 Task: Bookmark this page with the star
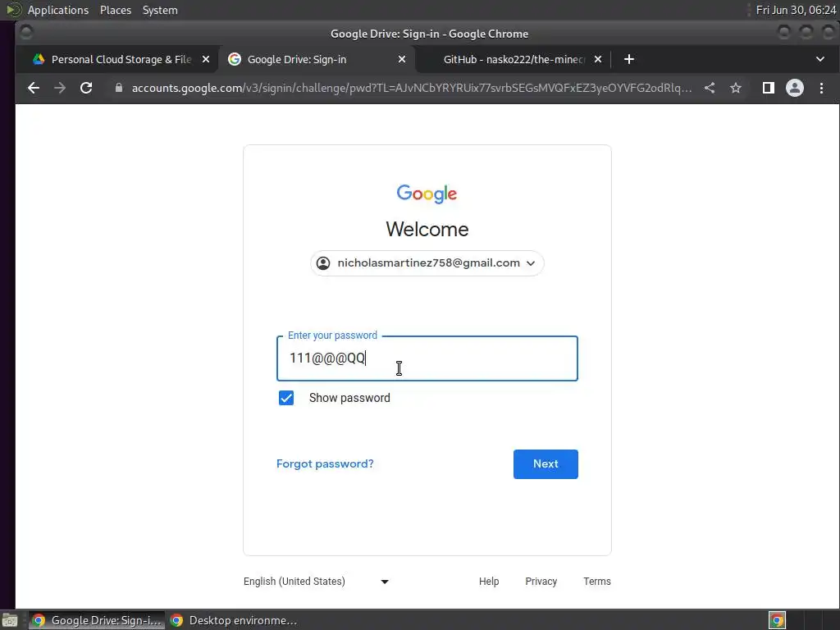736,88
